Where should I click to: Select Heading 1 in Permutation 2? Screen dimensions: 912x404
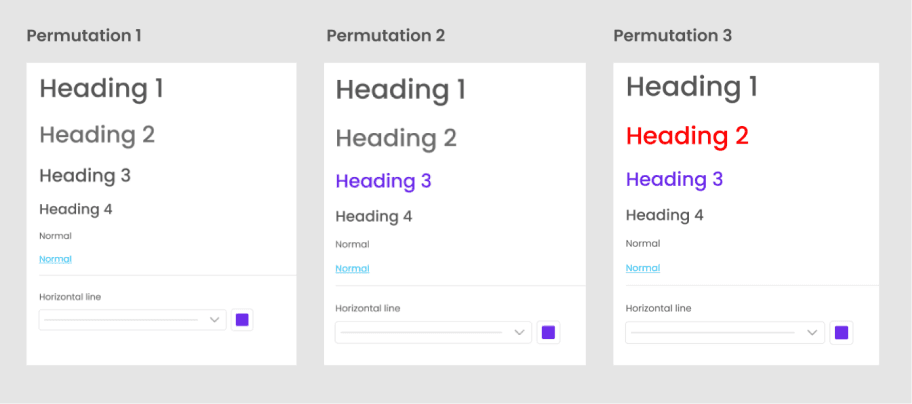tap(401, 90)
